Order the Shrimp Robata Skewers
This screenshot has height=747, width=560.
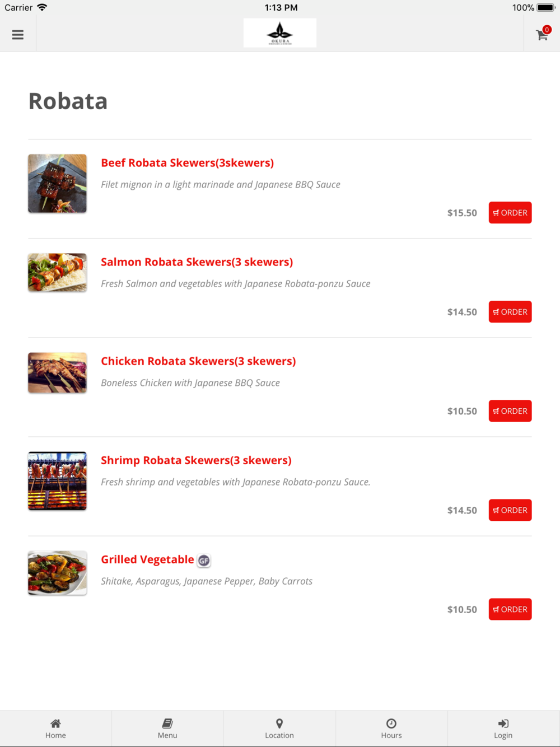point(510,510)
